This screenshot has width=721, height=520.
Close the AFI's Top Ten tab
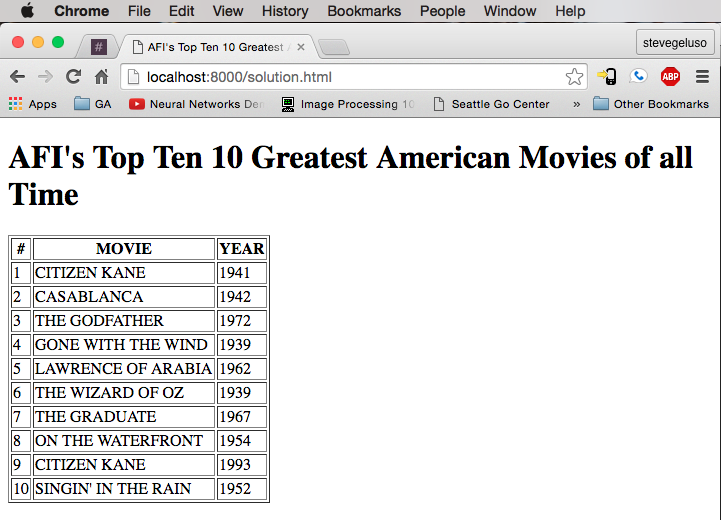(301, 47)
